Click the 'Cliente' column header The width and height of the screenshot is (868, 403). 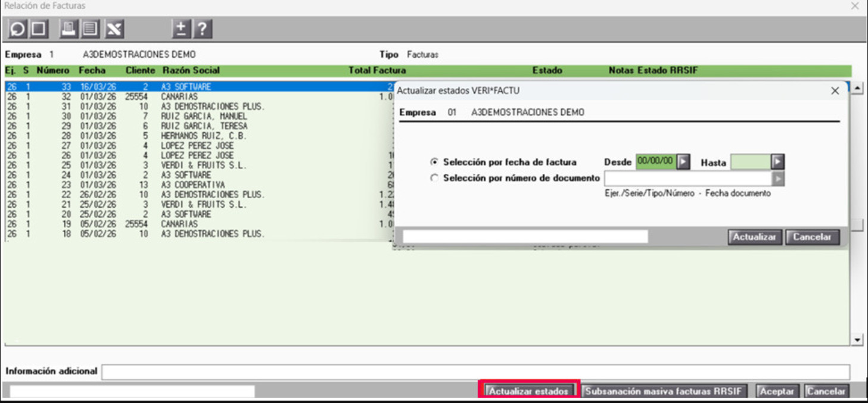coord(140,70)
